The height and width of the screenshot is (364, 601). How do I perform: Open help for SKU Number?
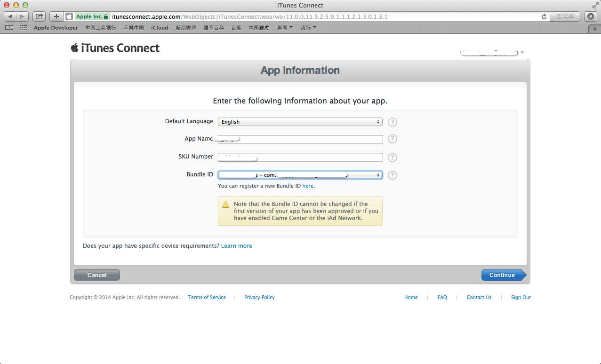pyautogui.click(x=393, y=158)
